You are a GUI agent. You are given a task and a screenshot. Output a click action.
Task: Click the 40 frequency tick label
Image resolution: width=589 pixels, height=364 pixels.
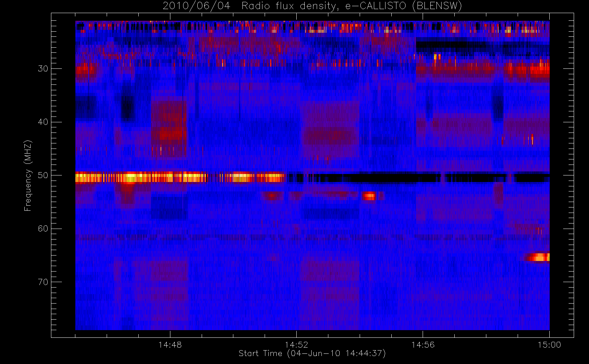(43, 122)
